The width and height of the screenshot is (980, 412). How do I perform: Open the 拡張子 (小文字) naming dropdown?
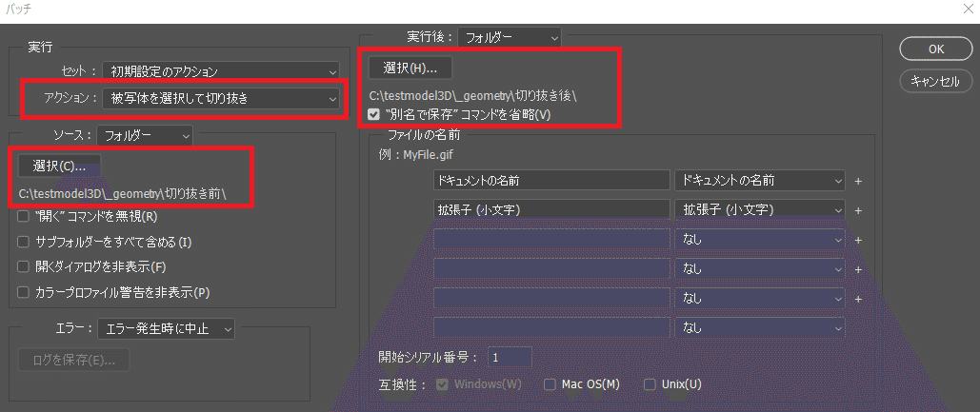coord(760,209)
